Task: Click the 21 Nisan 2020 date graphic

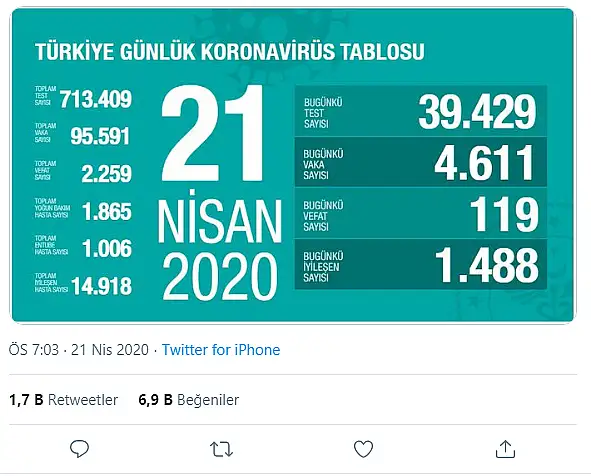Action: pyautogui.click(x=220, y=193)
